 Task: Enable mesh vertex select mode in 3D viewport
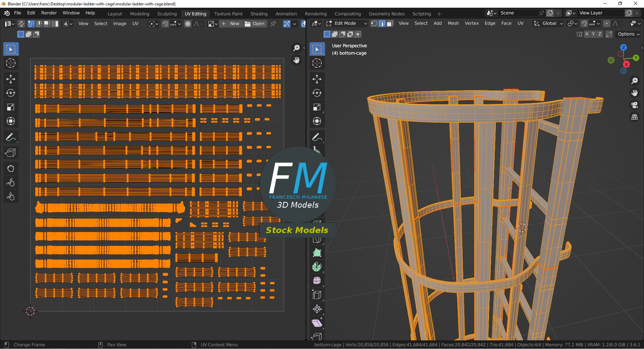[374, 23]
